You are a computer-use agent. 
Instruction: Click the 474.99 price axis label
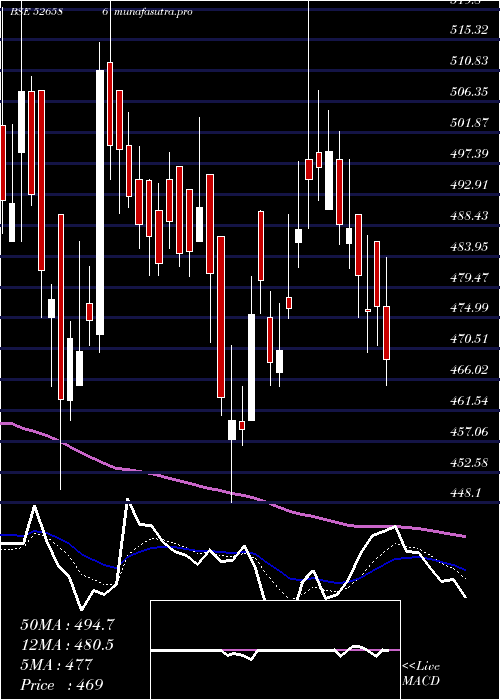468,308
